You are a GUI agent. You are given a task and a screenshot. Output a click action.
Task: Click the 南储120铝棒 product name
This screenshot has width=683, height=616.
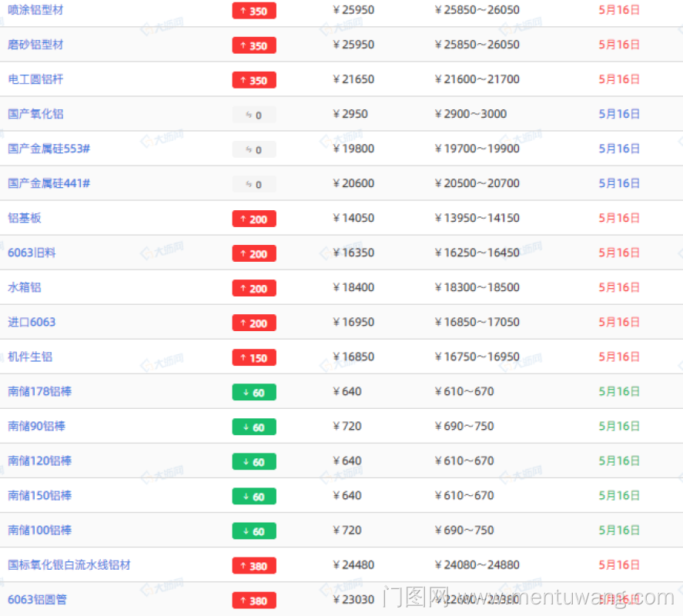click(x=40, y=460)
